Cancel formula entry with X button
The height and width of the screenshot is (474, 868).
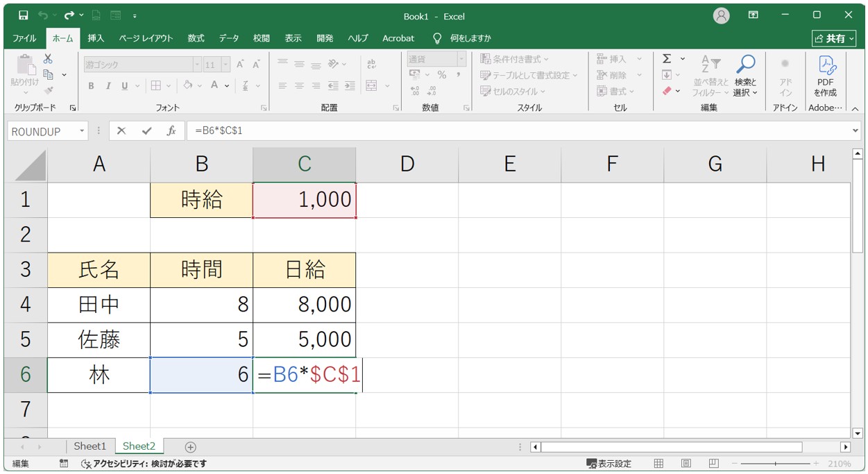(x=121, y=130)
